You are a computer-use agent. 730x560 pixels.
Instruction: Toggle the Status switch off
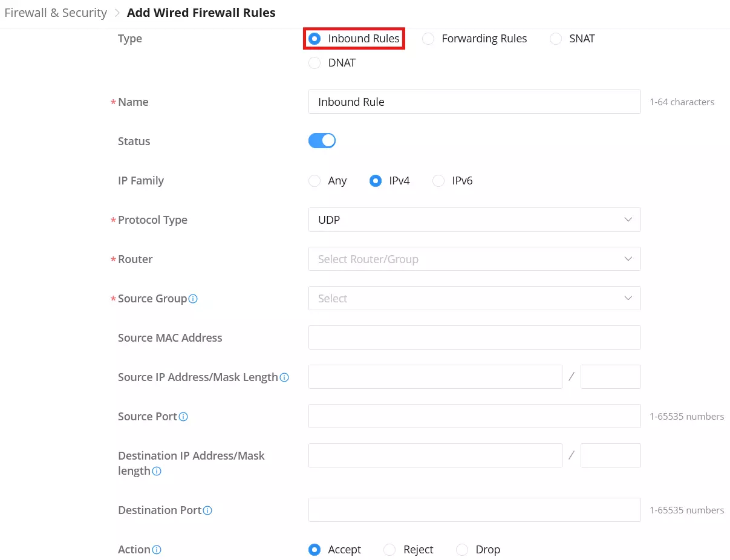(322, 141)
